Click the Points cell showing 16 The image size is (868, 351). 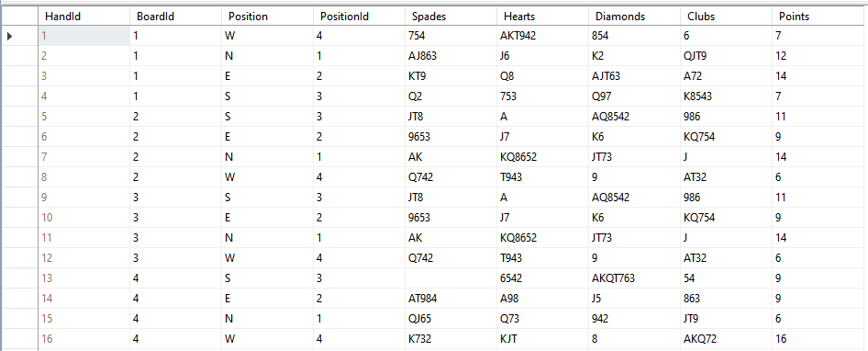coord(820,339)
